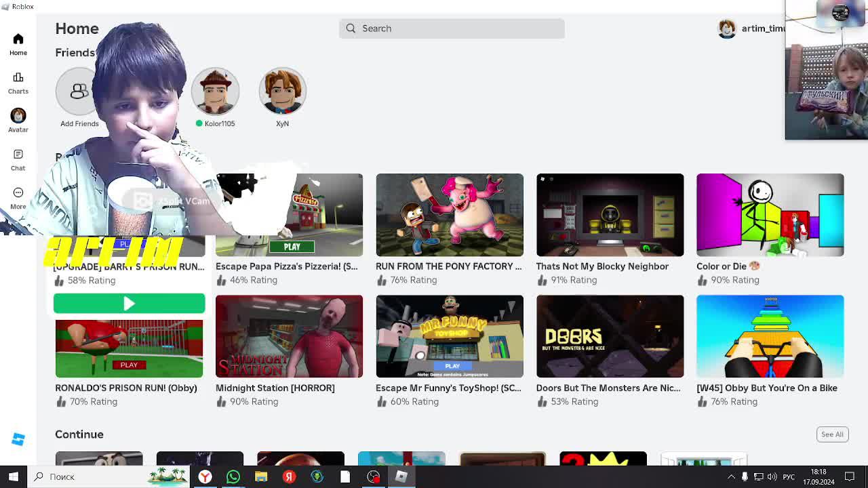This screenshot has height=488, width=868.
Task: Click the green play button under Barry's Prison Run
Action: point(129,304)
